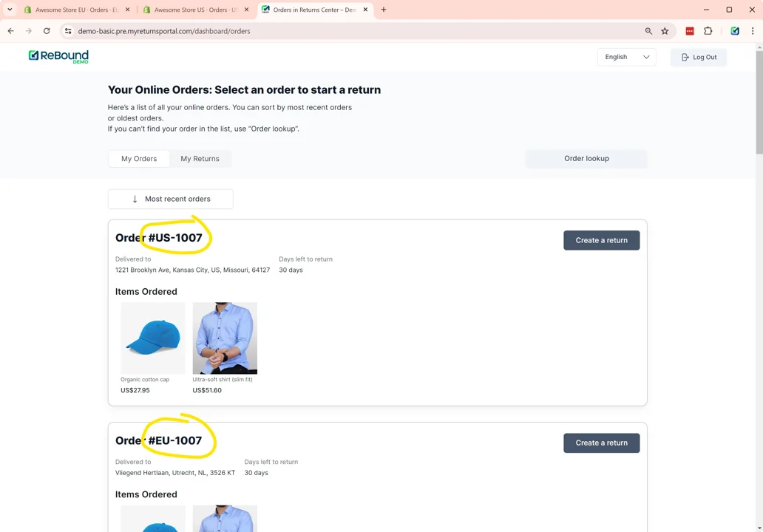Open the Extensions puzzle-piece menu
Image resolution: width=763 pixels, height=532 pixels.
(x=708, y=30)
